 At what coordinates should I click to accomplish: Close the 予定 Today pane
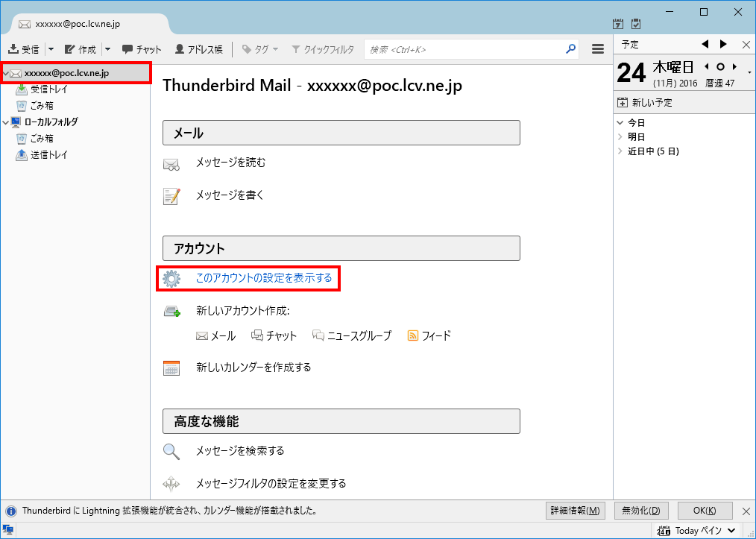point(746,45)
